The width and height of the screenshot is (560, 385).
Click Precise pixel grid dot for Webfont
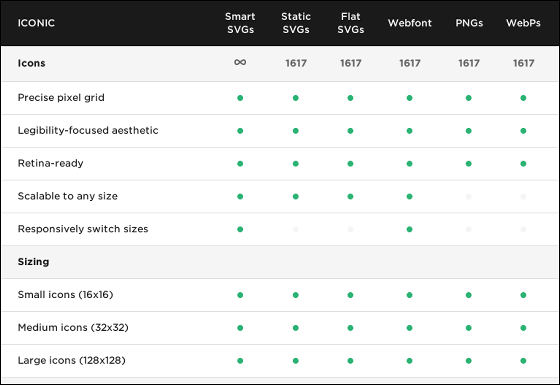410,98
